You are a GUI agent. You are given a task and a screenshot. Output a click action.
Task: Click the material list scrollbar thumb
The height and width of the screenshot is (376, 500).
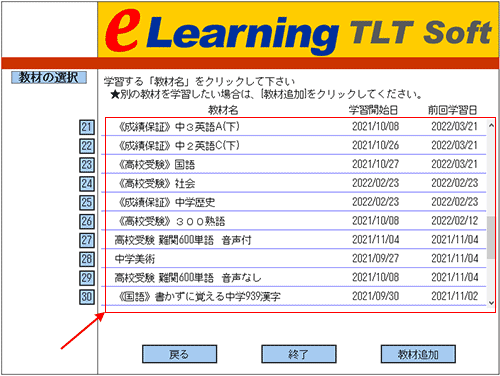(491, 237)
